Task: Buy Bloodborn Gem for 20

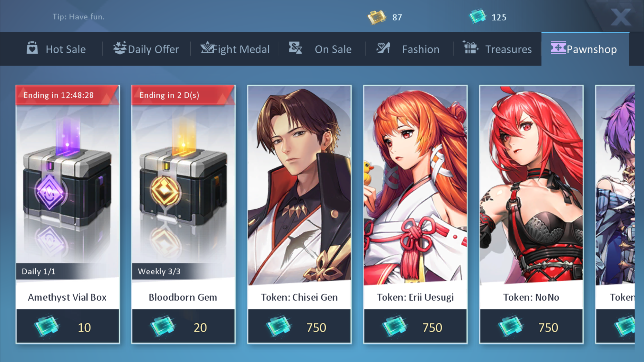Action: pyautogui.click(x=184, y=326)
